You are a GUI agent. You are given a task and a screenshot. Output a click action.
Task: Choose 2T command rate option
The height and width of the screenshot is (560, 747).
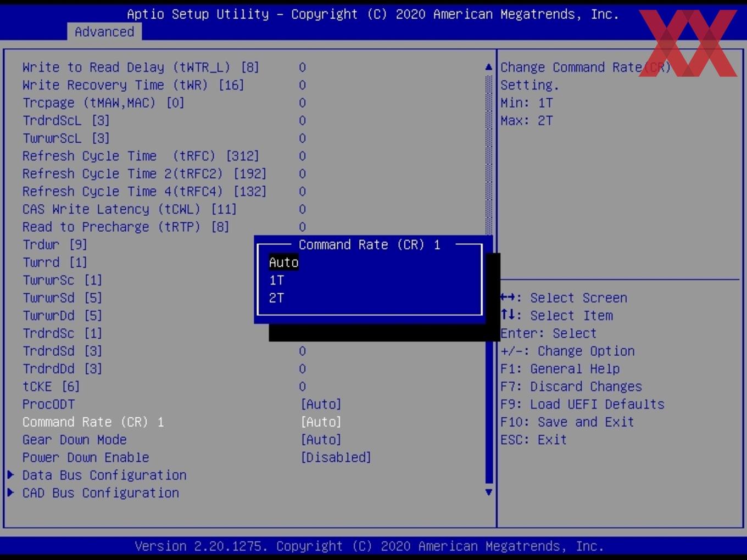click(276, 298)
